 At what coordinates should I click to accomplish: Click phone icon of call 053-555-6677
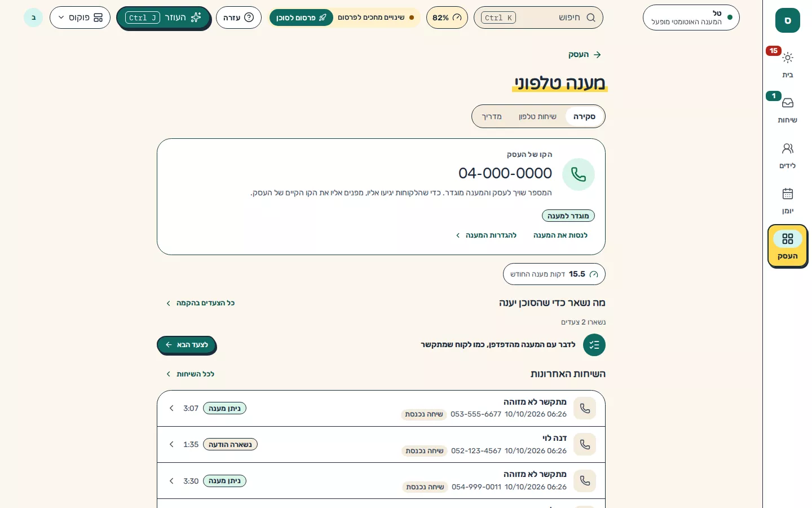click(x=585, y=408)
